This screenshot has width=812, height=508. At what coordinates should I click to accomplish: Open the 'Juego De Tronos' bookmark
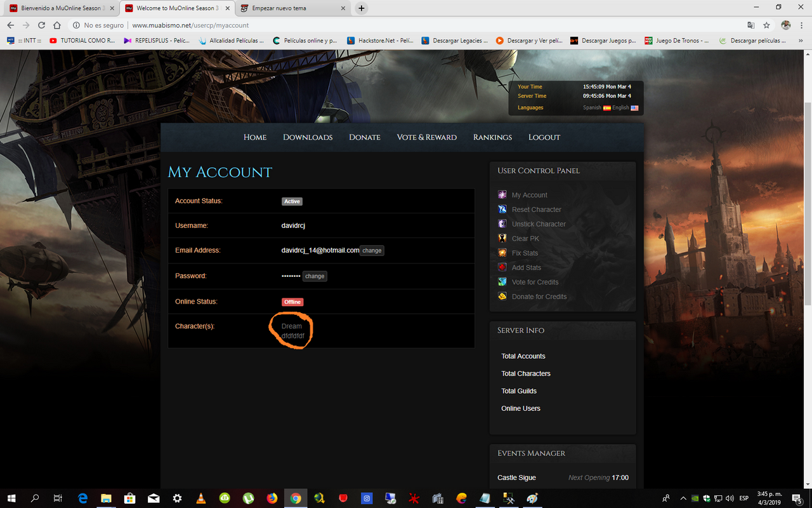pyautogui.click(x=676, y=41)
